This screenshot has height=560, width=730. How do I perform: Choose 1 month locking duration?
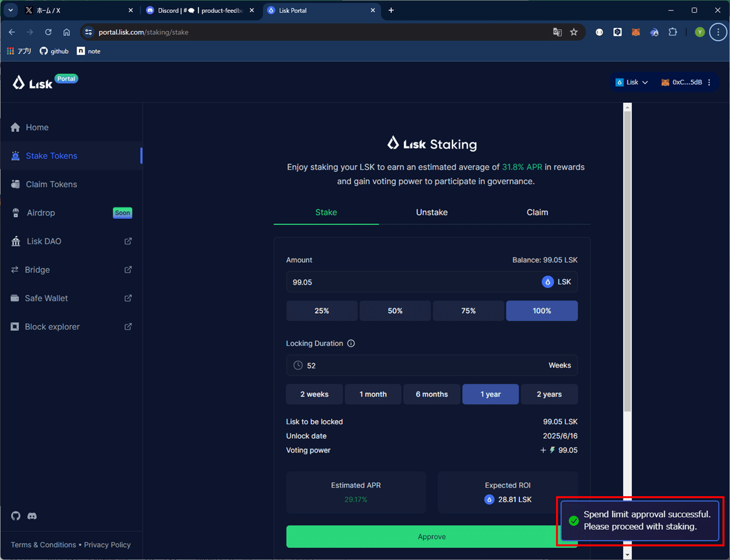(x=373, y=394)
